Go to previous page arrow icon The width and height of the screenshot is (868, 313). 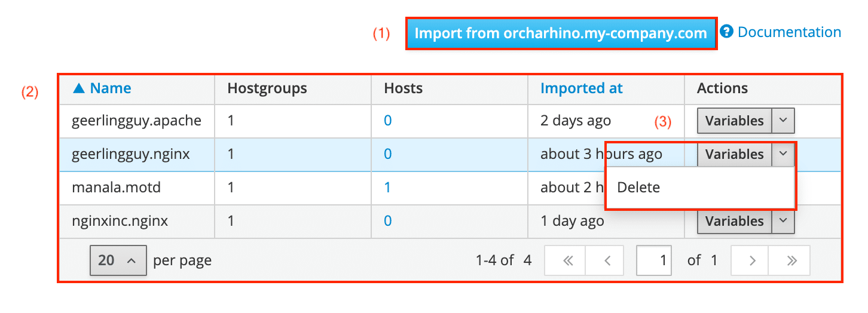(604, 260)
